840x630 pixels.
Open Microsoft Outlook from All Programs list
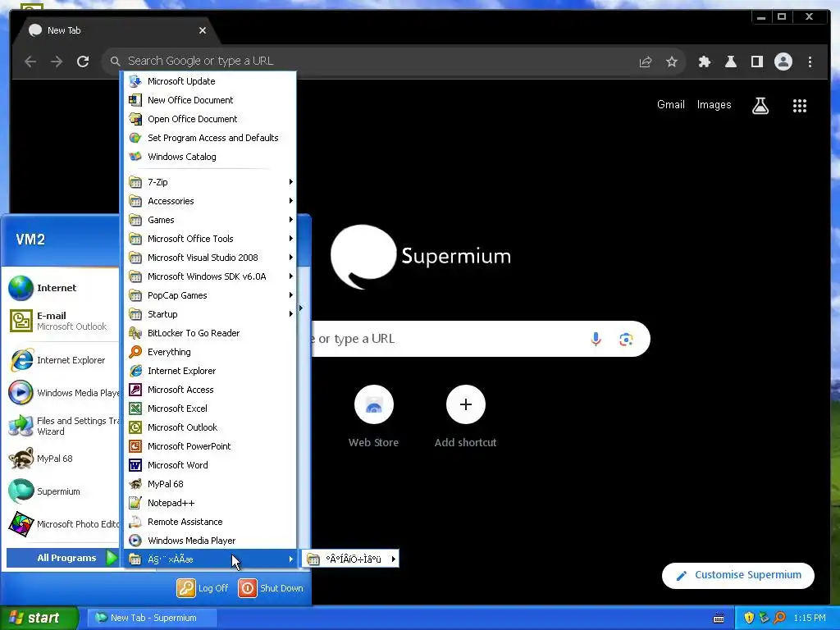(x=210, y=427)
